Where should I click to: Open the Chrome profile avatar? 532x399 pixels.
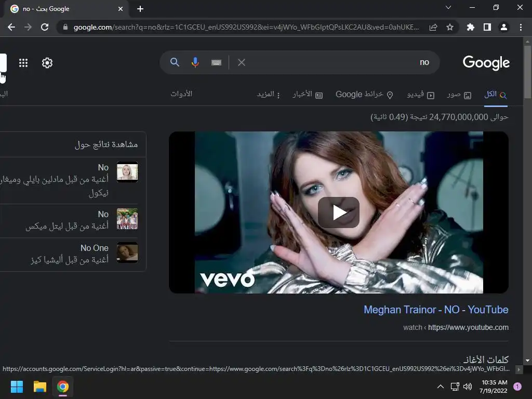[504, 27]
